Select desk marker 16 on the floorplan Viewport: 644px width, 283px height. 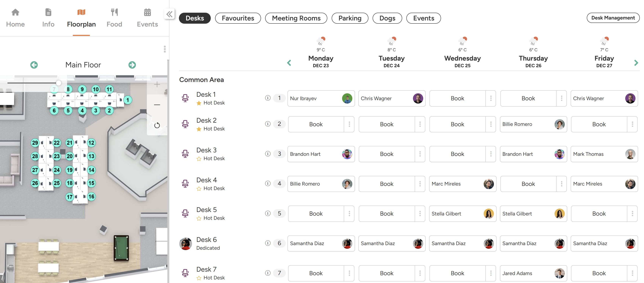pos(91,196)
